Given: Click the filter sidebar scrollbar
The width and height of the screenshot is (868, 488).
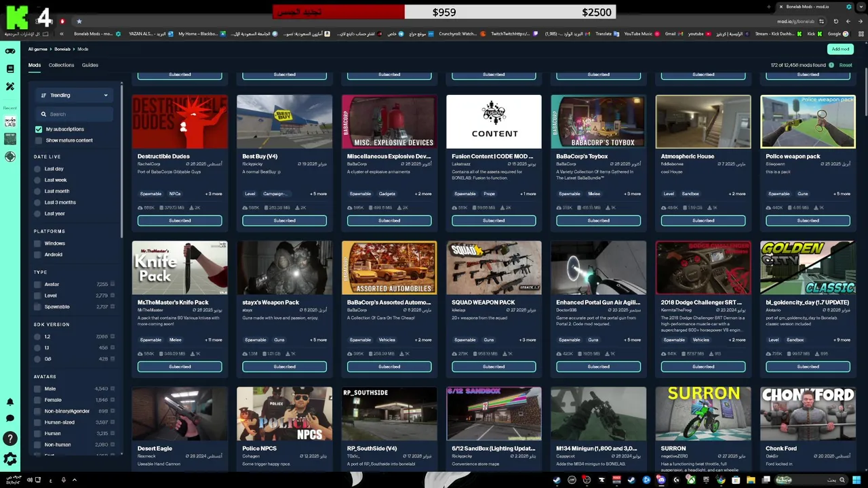Looking at the screenshot, I should click(x=122, y=160).
